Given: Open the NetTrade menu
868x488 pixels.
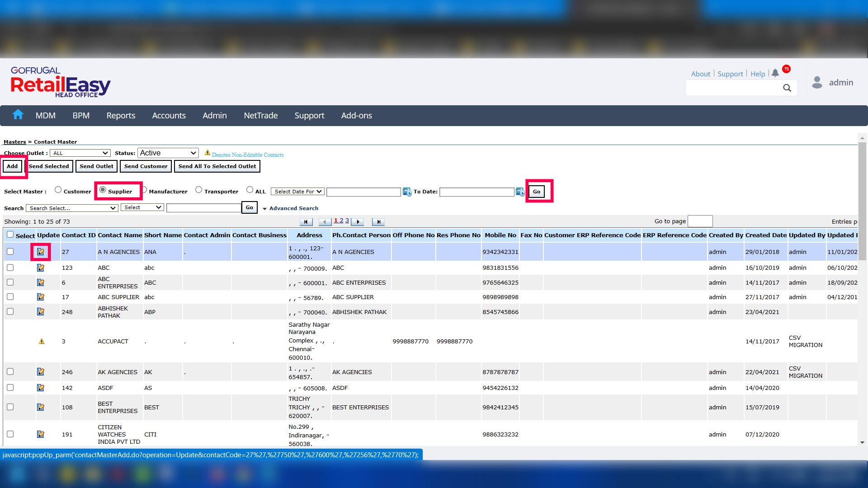Looking at the screenshot, I should pos(260,116).
